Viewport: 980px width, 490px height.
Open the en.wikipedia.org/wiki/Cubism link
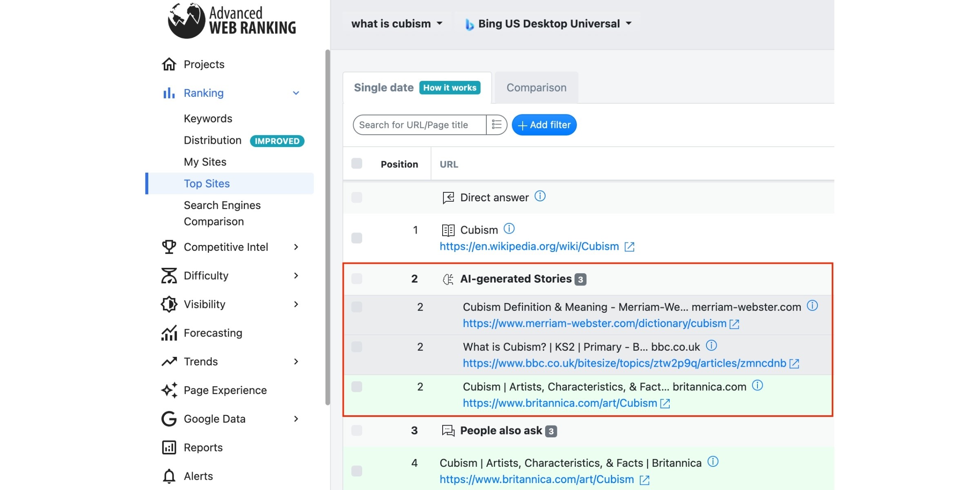pyautogui.click(x=529, y=247)
